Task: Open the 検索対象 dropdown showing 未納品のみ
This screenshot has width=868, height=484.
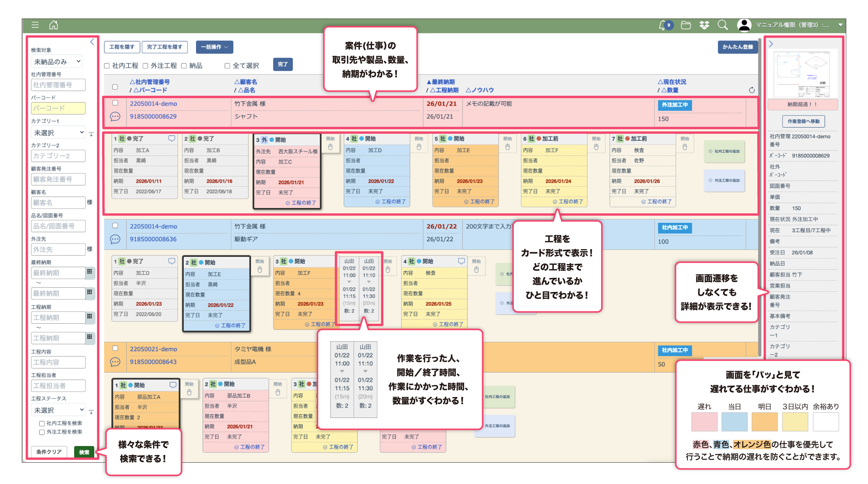Action: (x=57, y=62)
